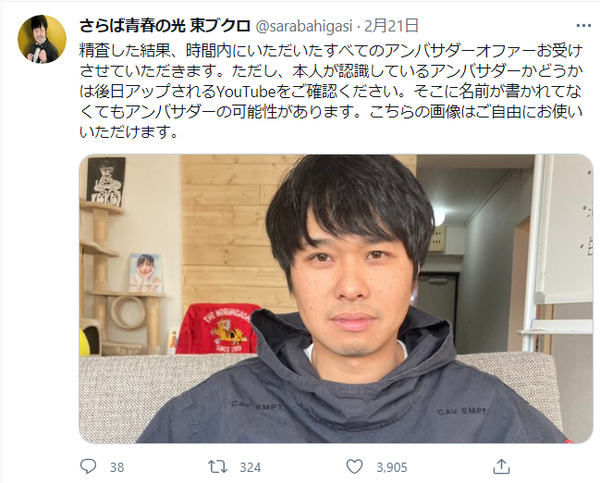This screenshot has height=483, width=600.
Task: Like the tweet with the heart icon
Action: click(x=354, y=467)
